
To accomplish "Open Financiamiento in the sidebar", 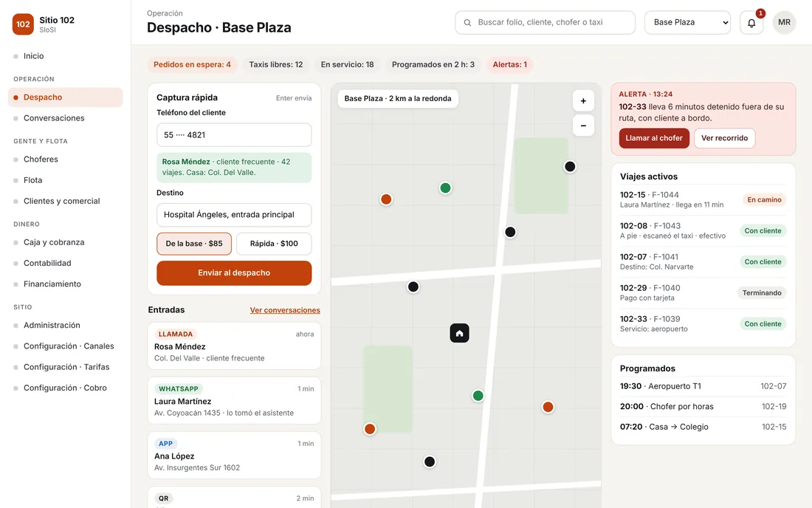I will [x=65, y=284].
